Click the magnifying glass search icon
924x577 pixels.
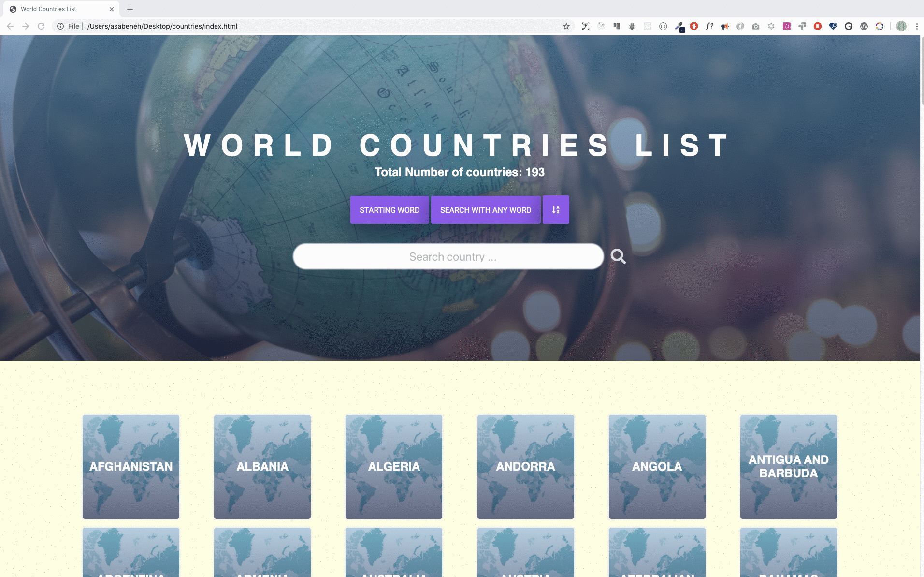(618, 256)
